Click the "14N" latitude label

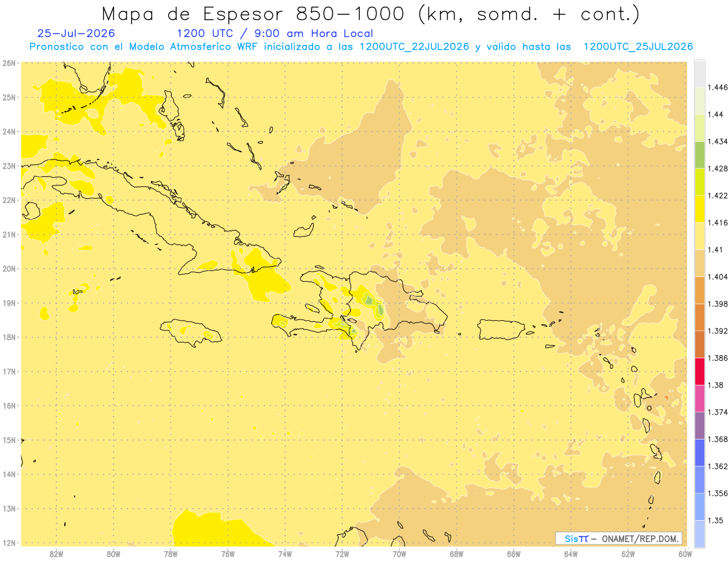point(9,474)
